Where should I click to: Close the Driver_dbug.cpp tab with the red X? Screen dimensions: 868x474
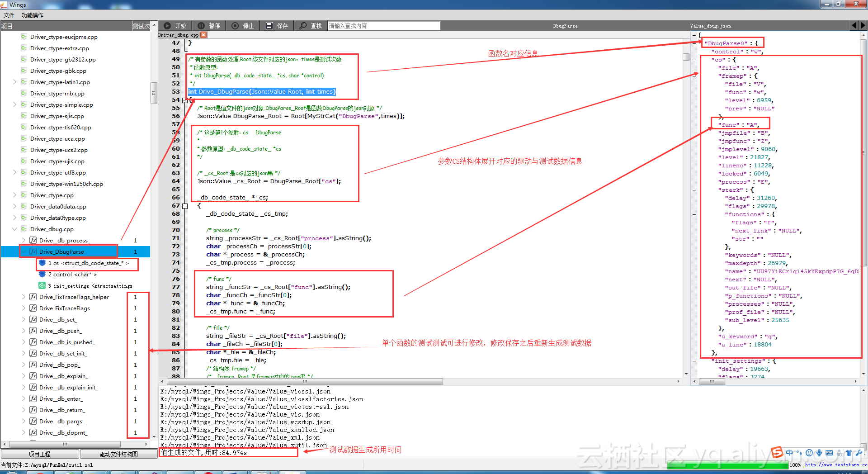203,35
